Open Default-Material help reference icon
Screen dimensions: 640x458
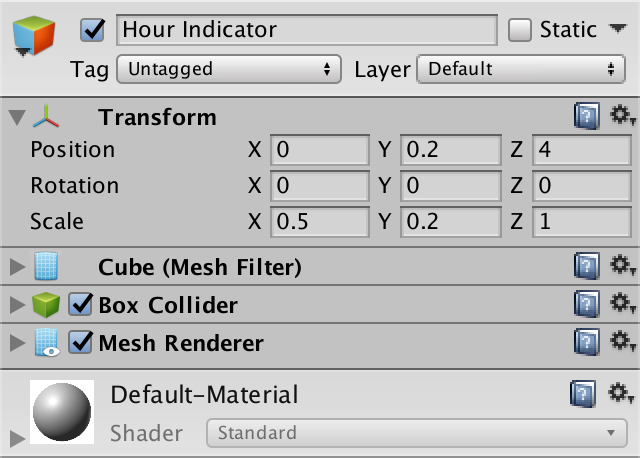pos(583,394)
